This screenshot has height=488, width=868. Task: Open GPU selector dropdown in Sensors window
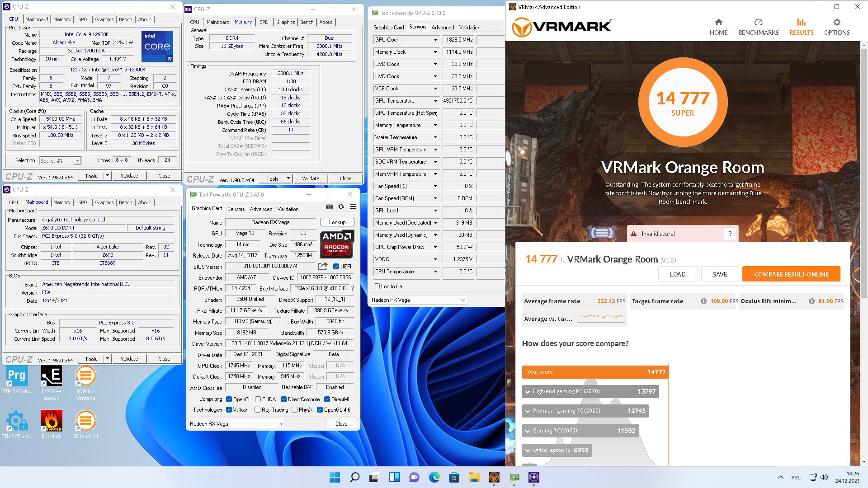click(x=418, y=300)
